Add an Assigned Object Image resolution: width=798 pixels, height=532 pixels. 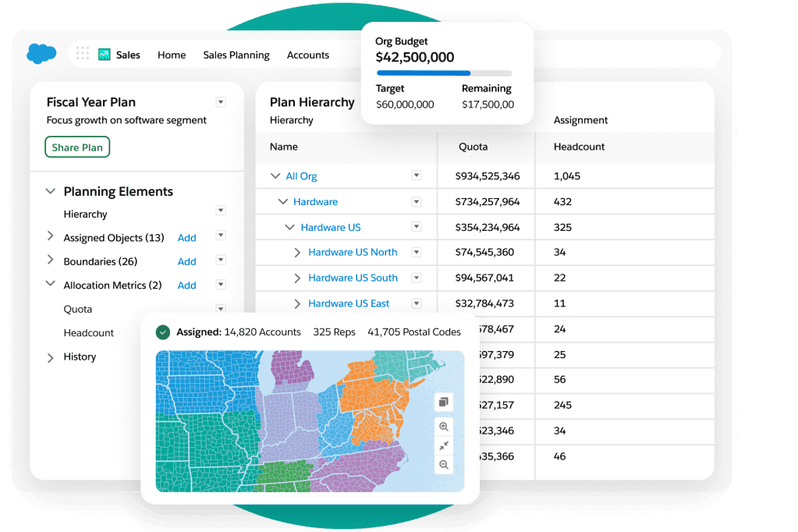click(186, 238)
